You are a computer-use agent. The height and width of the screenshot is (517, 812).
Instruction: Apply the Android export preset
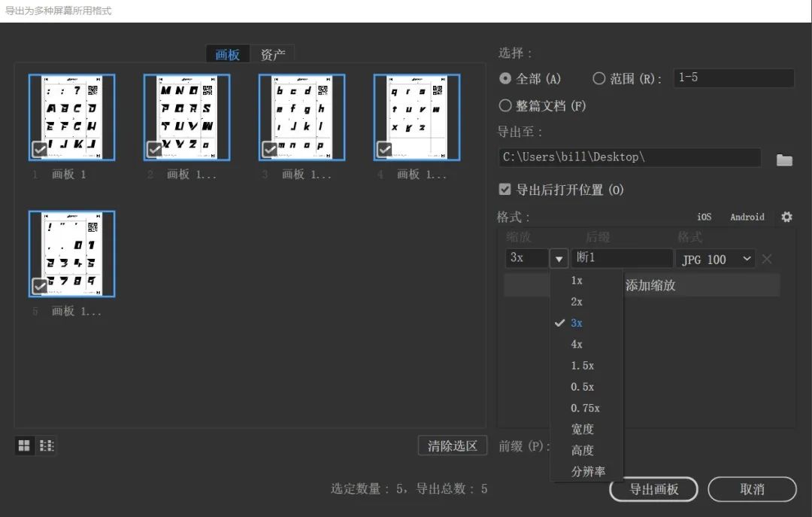coord(747,217)
